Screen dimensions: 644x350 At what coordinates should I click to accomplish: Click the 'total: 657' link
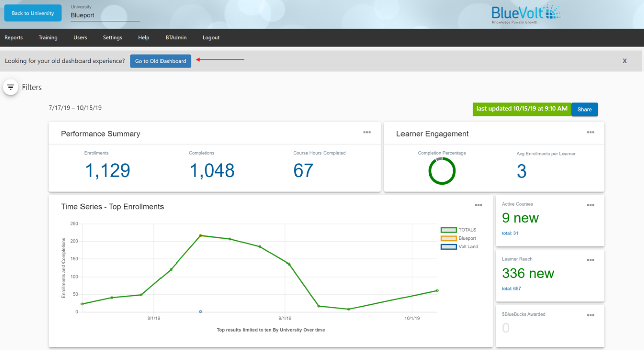tap(511, 289)
